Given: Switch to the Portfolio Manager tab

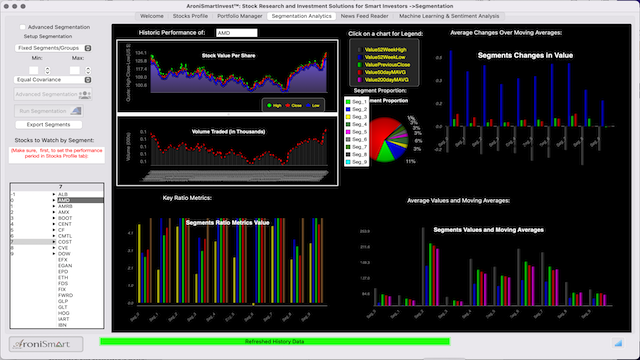Looking at the screenshot, I should click(x=240, y=16).
